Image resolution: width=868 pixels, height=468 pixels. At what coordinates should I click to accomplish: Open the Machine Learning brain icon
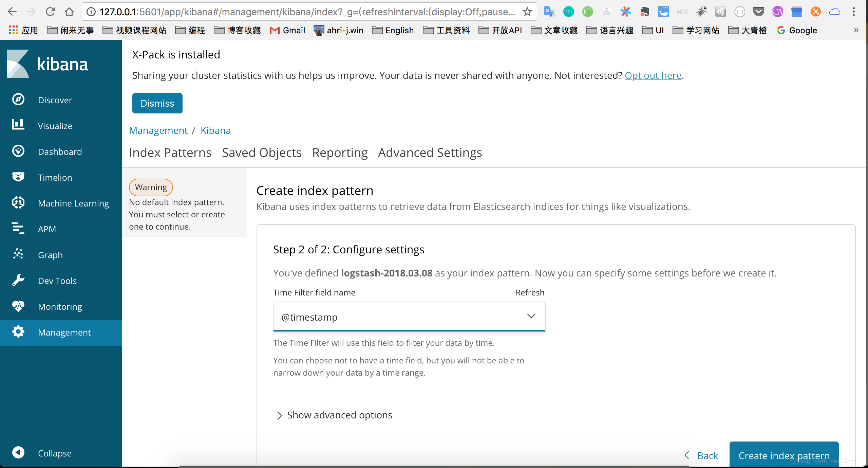click(18, 203)
